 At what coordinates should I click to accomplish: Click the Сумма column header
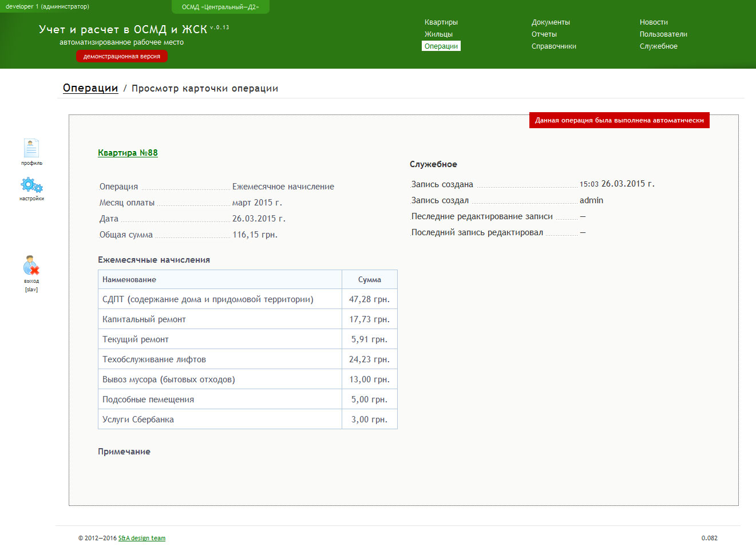coord(370,279)
